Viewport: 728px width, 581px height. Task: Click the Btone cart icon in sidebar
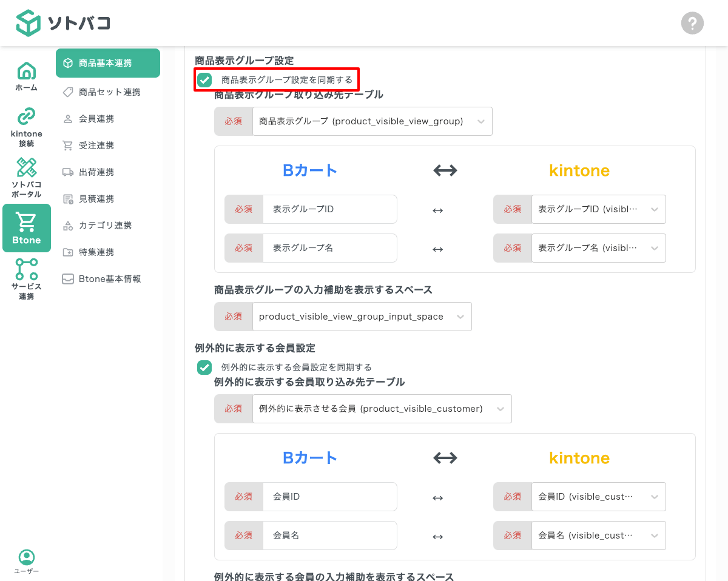(26, 227)
